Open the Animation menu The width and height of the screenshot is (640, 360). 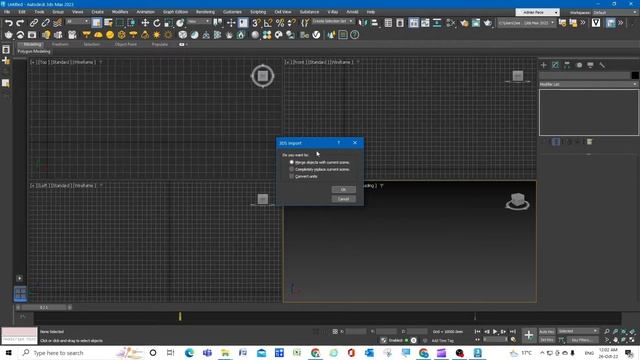point(145,12)
